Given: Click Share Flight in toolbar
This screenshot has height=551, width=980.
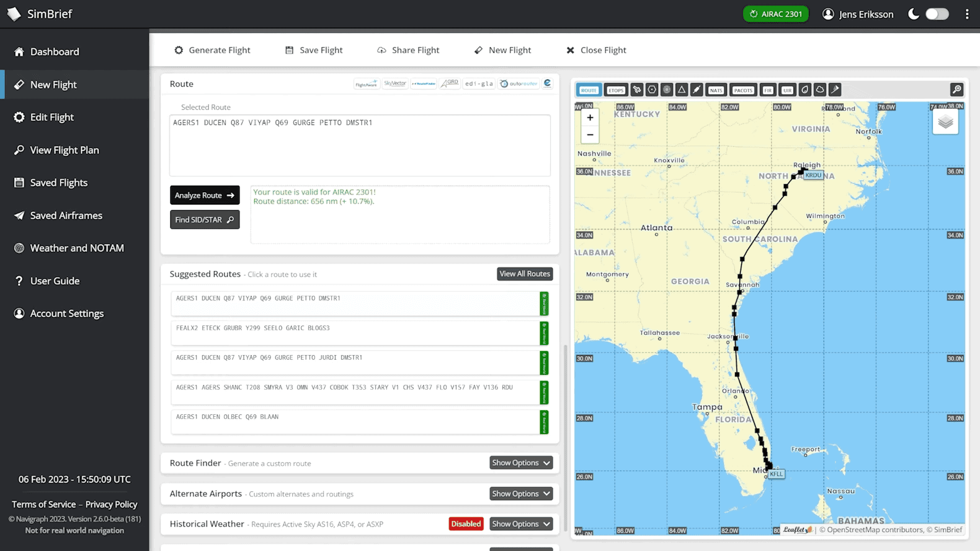Looking at the screenshot, I should point(408,50).
